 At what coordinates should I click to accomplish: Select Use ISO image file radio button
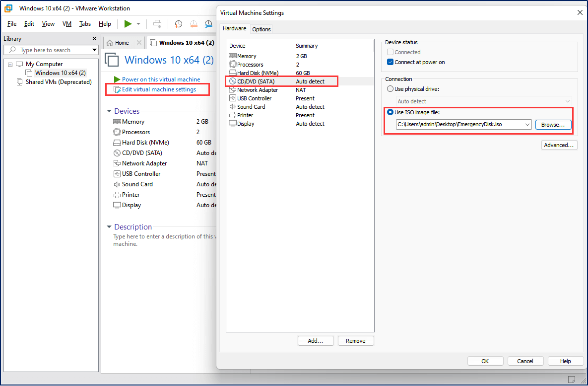(391, 112)
